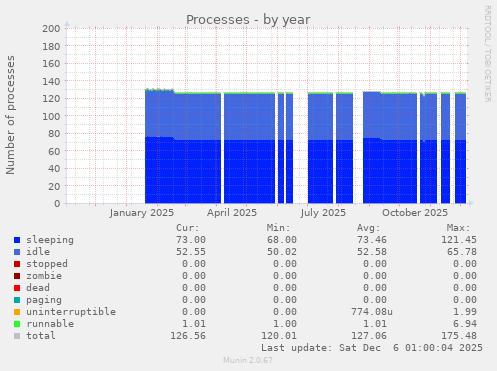Image resolution: width=497 pixels, height=371 pixels.
Task: Select the 'dead' legend label
Action: [x=38, y=288]
